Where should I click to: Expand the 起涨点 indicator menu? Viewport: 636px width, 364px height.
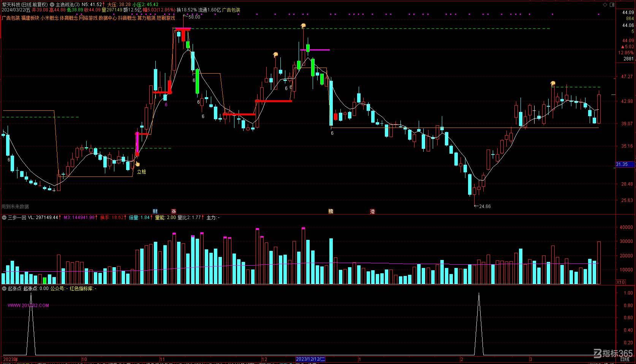4,288
